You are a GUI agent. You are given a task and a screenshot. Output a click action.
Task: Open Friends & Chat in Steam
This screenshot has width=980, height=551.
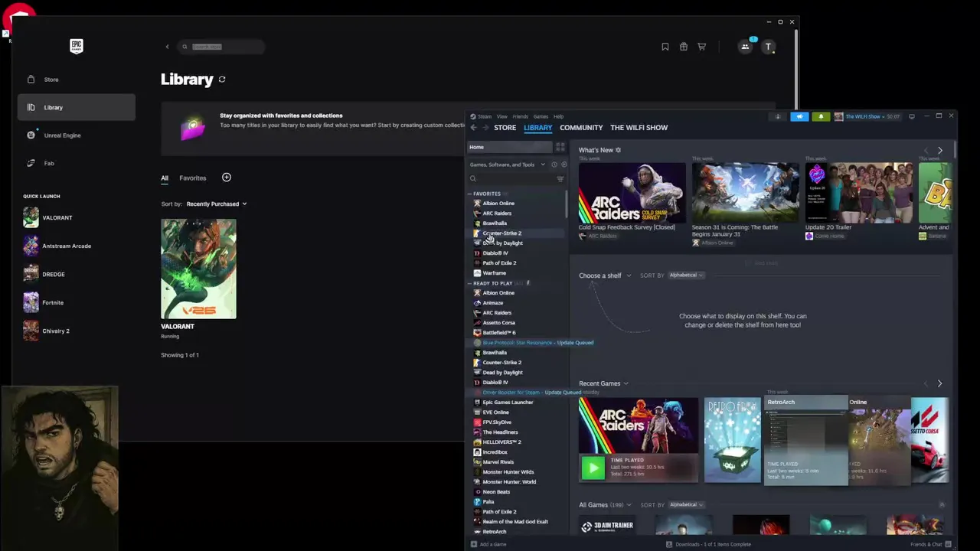(930, 544)
